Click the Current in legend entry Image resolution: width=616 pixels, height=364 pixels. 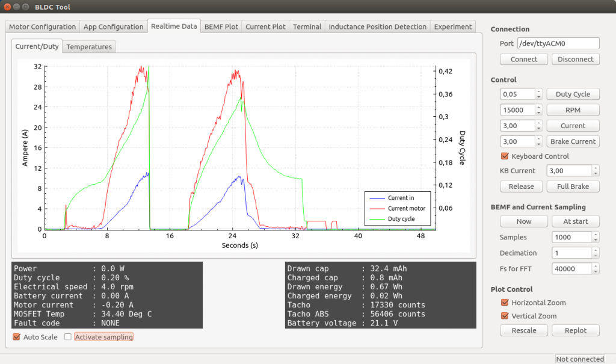[392, 198]
